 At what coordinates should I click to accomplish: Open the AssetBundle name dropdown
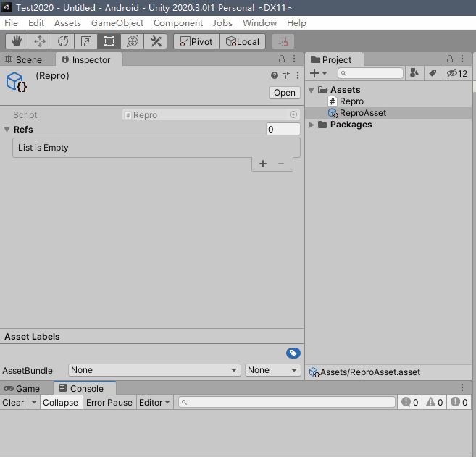(x=154, y=370)
